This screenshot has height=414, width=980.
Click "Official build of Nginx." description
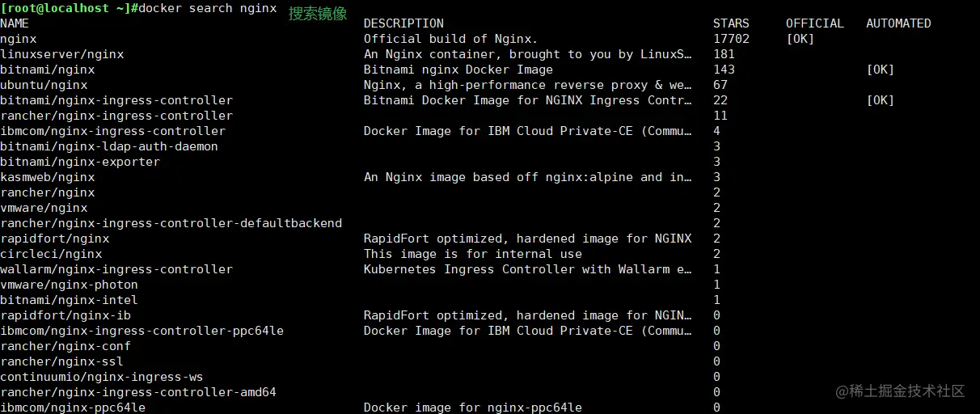point(450,39)
